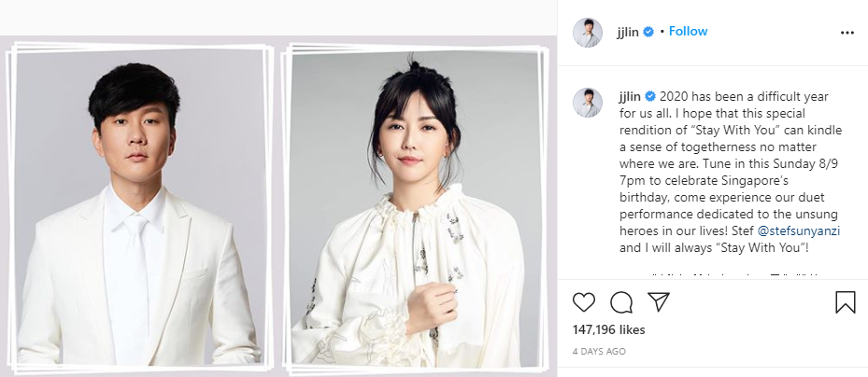Follow the jjlin account
Viewport: 868px width, 377px height.
(688, 32)
